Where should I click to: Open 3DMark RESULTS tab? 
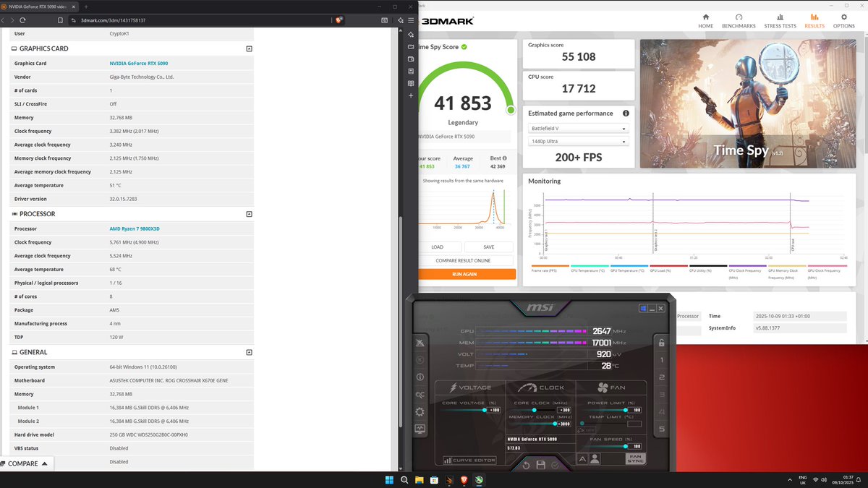(x=814, y=21)
